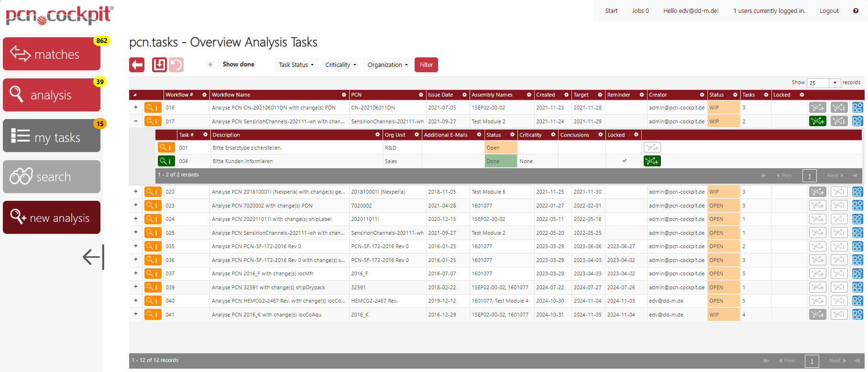Open details icon for task 001
Viewport: 868px width, 372px height.
(x=166, y=147)
